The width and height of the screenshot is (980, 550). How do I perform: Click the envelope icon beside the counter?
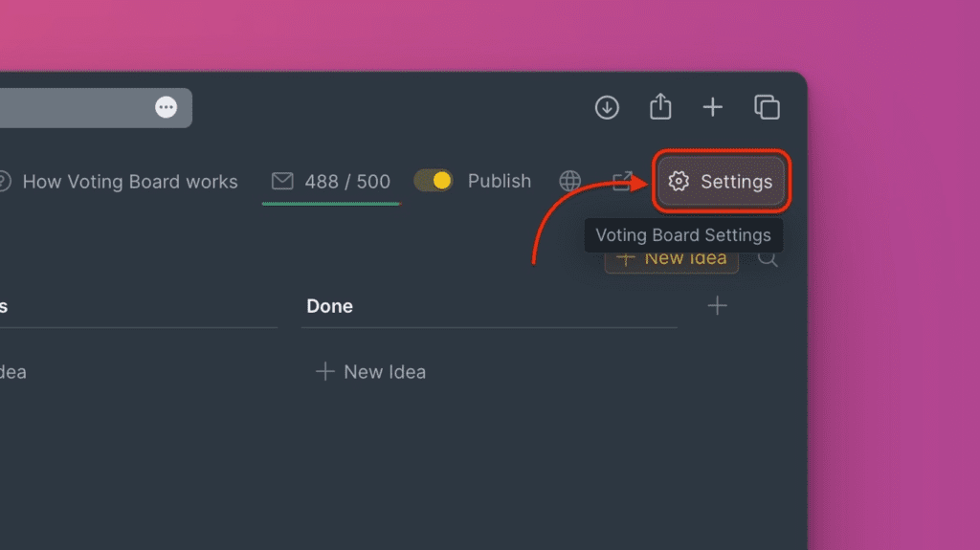282,181
